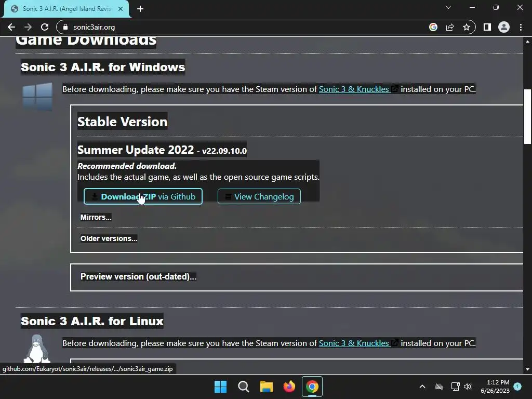Click the Sonic 3 A.I.R. for Linux heading
The width and height of the screenshot is (532, 399).
(x=92, y=321)
